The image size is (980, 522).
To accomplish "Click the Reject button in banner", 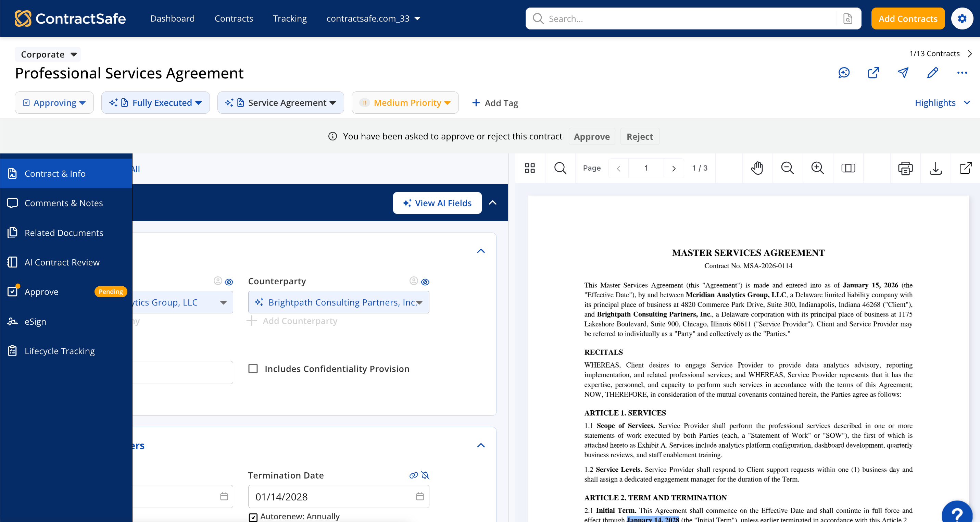I will tap(640, 136).
